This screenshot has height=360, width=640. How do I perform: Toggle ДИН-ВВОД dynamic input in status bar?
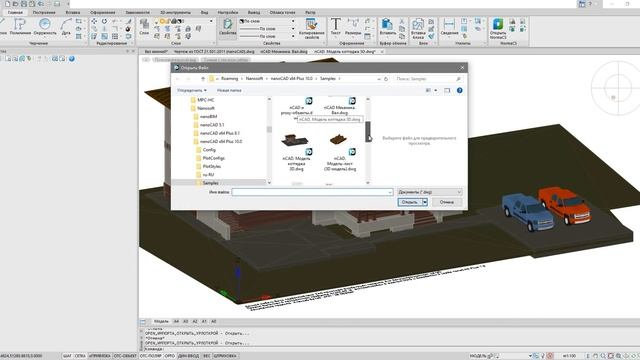tap(189, 356)
